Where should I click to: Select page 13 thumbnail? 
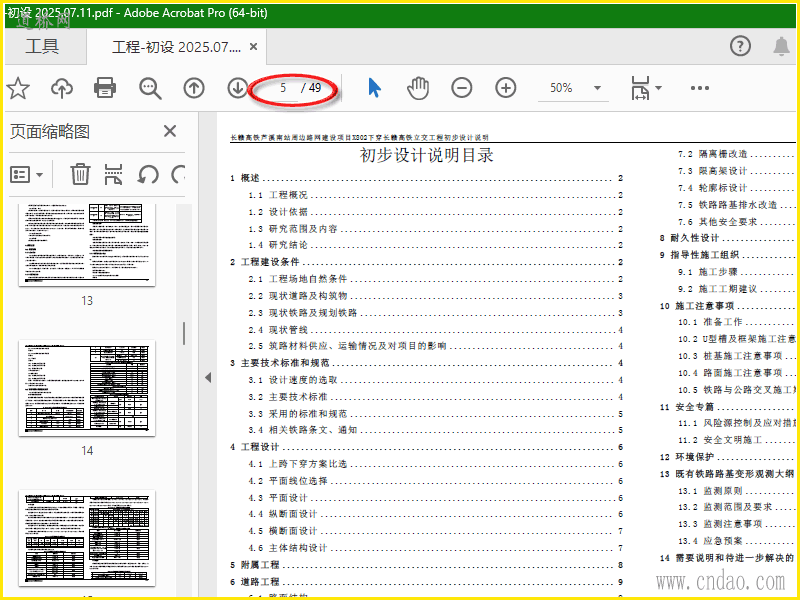click(87, 245)
